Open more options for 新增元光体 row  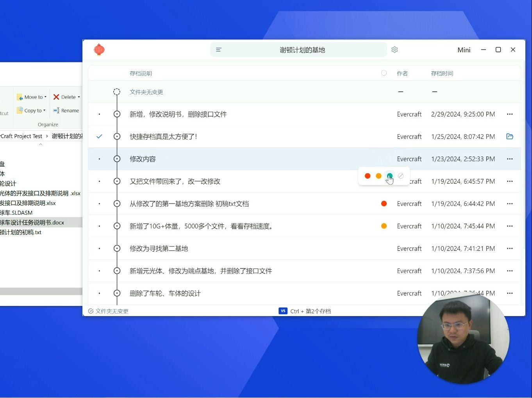point(510,271)
